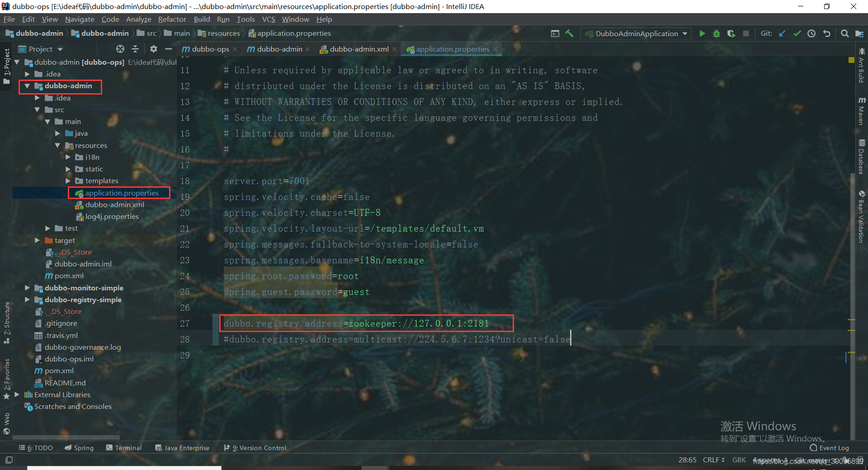Open the Web side tool window
Screen dimensions: 868x470
6,423
